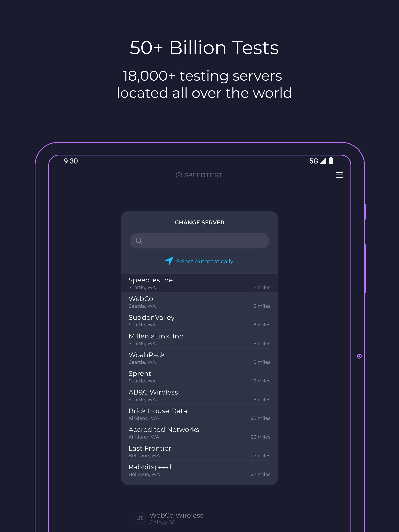Select Automatically choose server toggle
The height and width of the screenshot is (532, 399).
tap(199, 261)
